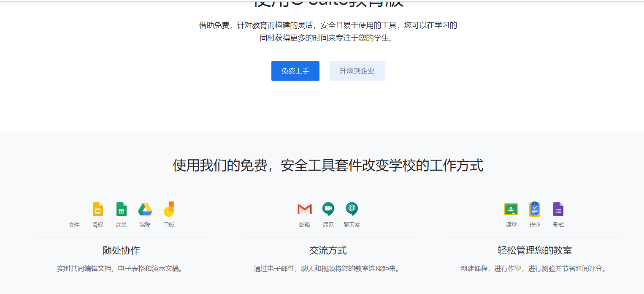This screenshot has height=294, width=644.
Task: Click the 升级到企业 button
Action: coord(357,71)
